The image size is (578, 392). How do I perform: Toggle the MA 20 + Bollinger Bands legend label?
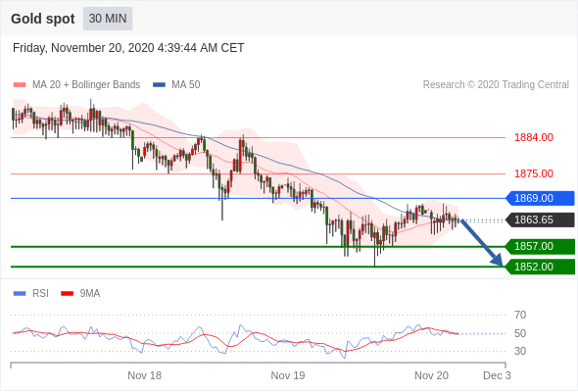(x=86, y=85)
